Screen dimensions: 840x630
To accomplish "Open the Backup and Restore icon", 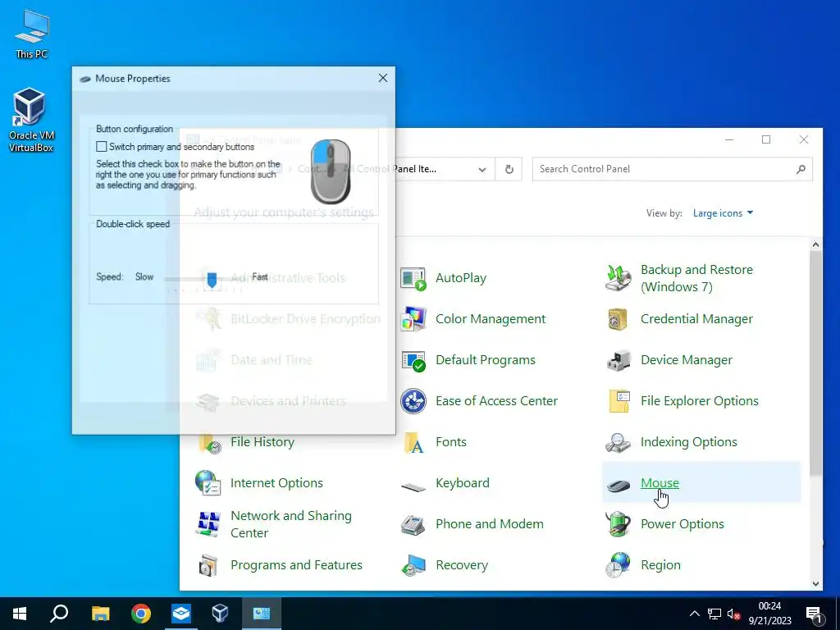I will point(619,278).
